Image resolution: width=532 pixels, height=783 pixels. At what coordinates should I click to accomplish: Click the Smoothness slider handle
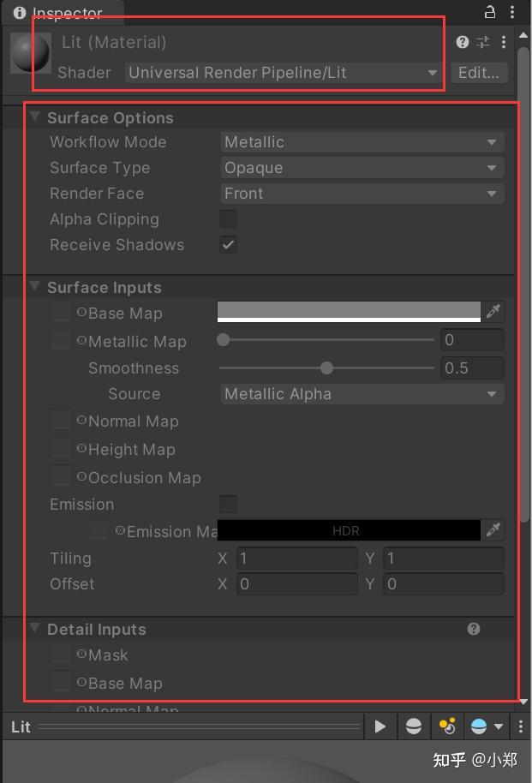pyautogui.click(x=326, y=368)
